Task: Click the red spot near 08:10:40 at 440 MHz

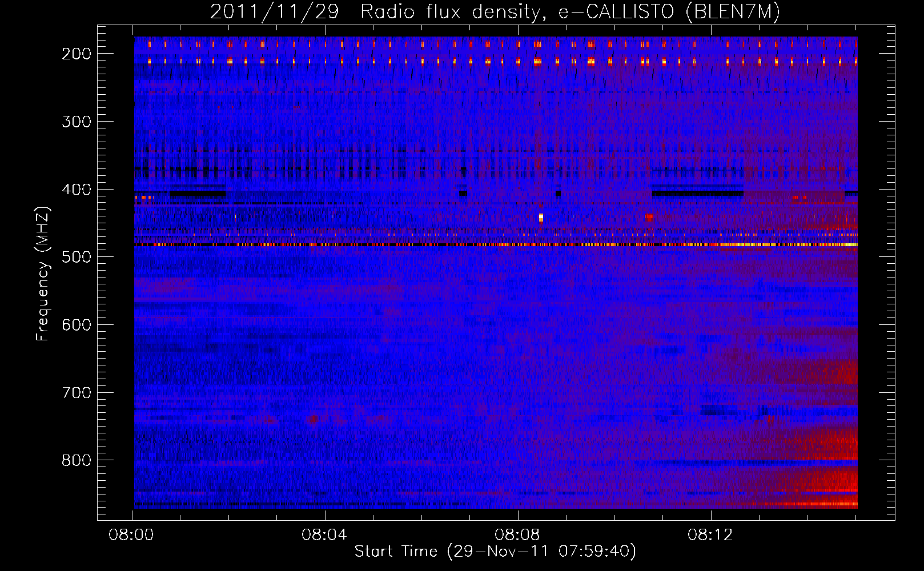Action: point(649,216)
